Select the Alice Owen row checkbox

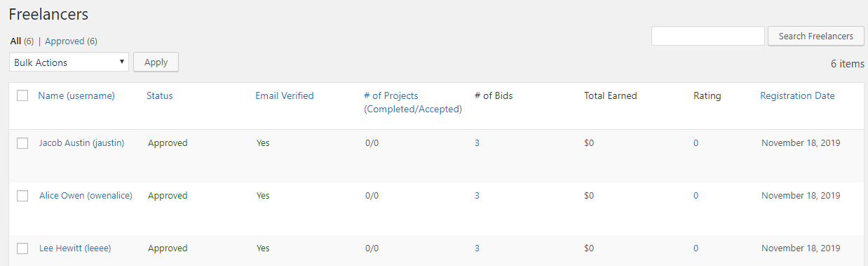tap(22, 196)
